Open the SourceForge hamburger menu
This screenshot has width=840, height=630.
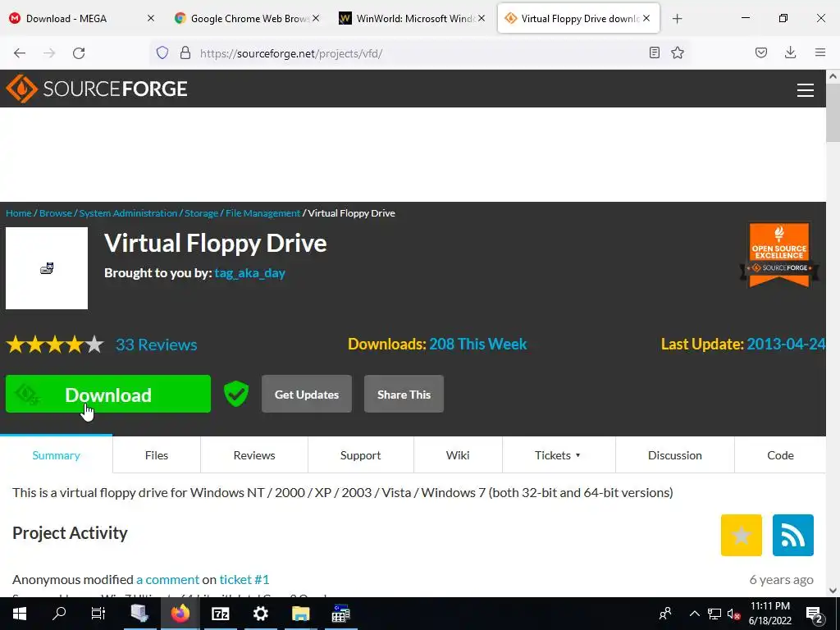[806, 90]
